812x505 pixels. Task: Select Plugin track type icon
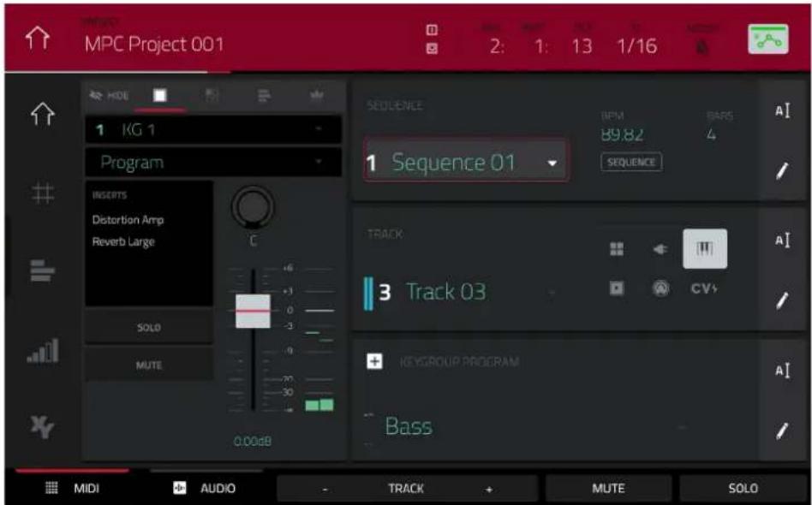click(660, 249)
